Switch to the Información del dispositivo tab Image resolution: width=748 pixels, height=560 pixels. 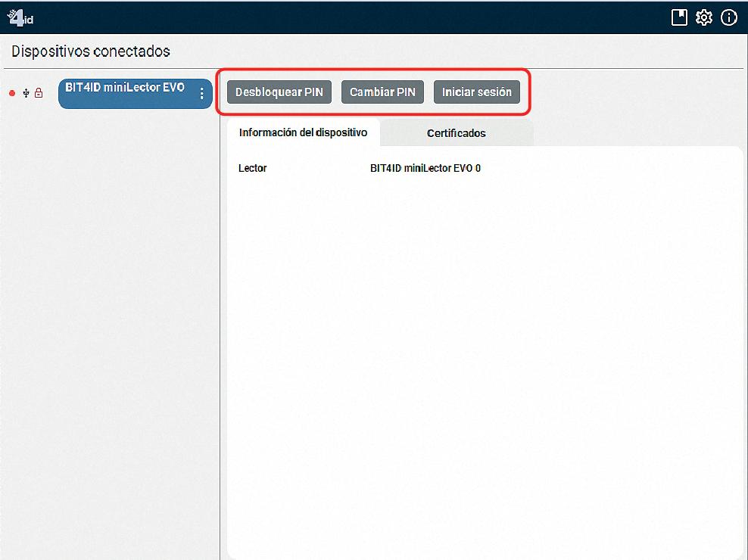click(x=304, y=132)
